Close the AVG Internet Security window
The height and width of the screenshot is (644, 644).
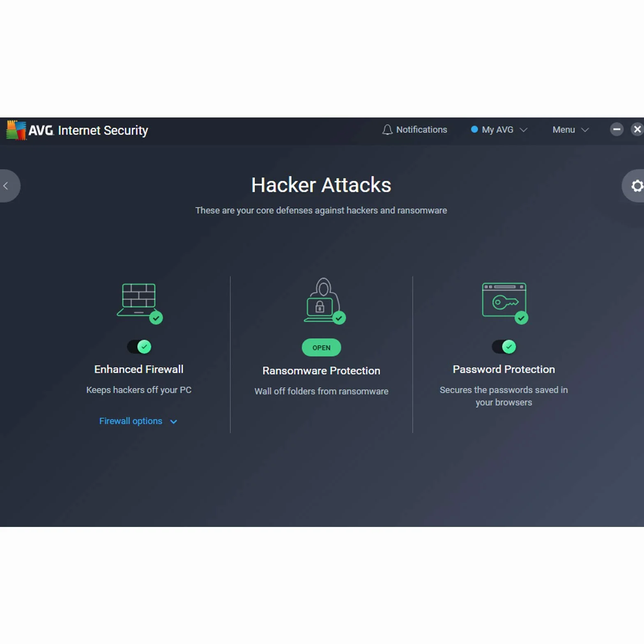(637, 129)
